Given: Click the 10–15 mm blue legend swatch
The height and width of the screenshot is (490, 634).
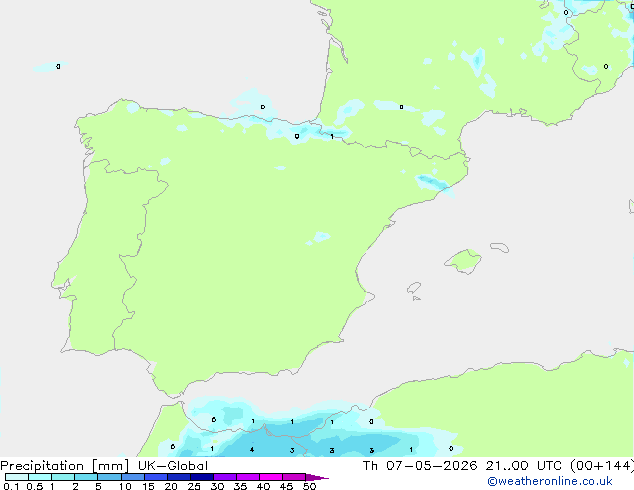Looking at the screenshot, I should click(133, 477).
